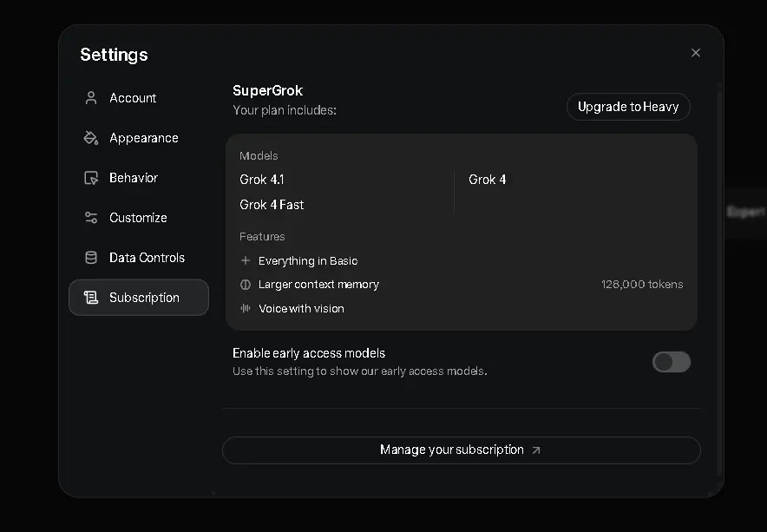The width and height of the screenshot is (767, 532).
Task: Click the Appearance paint bucket icon
Action: 91,138
